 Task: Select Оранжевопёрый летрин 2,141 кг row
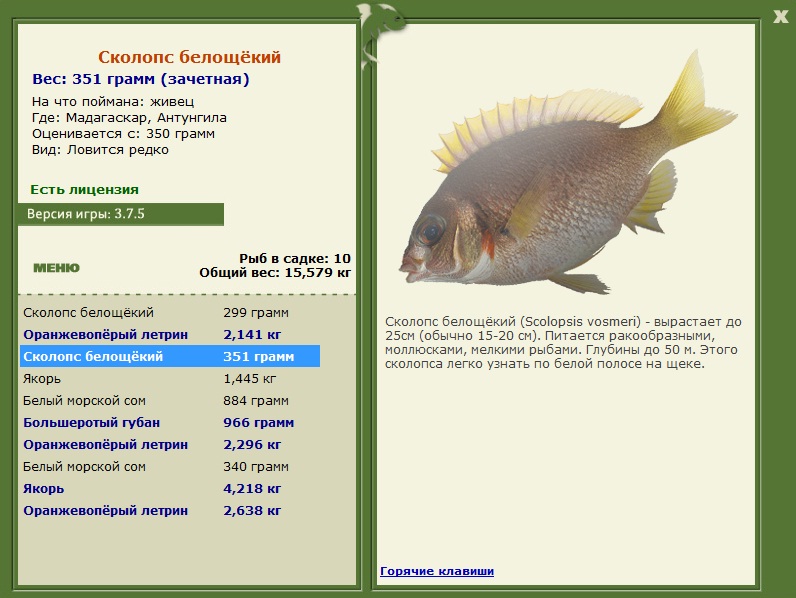pyautogui.click(x=170, y=335)
